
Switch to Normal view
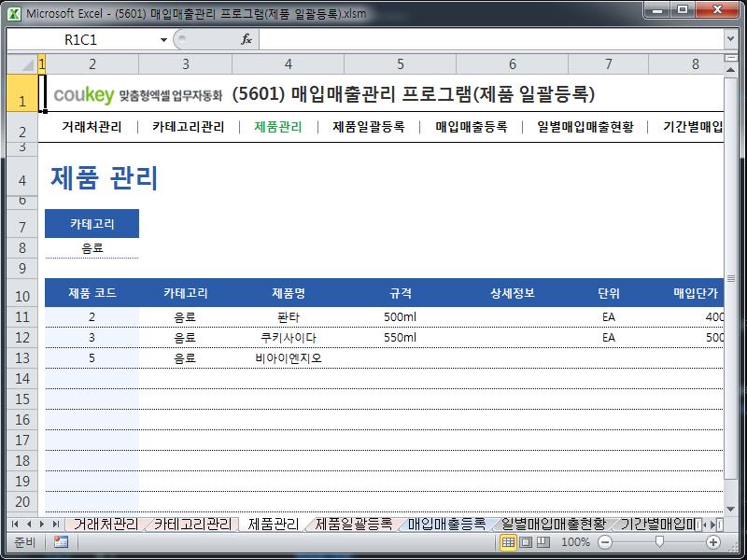pos(508,542)
